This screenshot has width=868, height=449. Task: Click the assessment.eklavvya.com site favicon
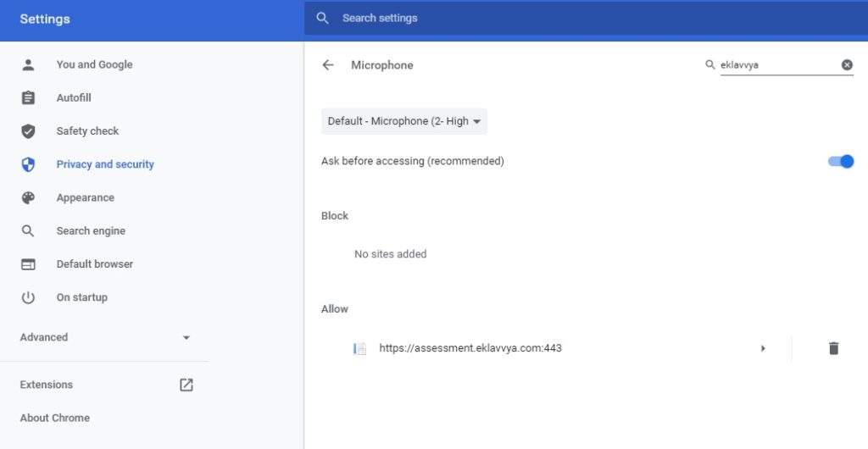click(359, 348)
